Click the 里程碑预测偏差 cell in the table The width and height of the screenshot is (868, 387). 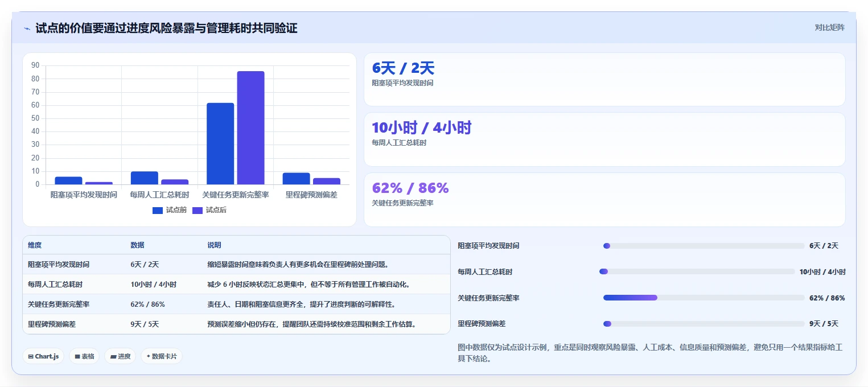(51, 324)
